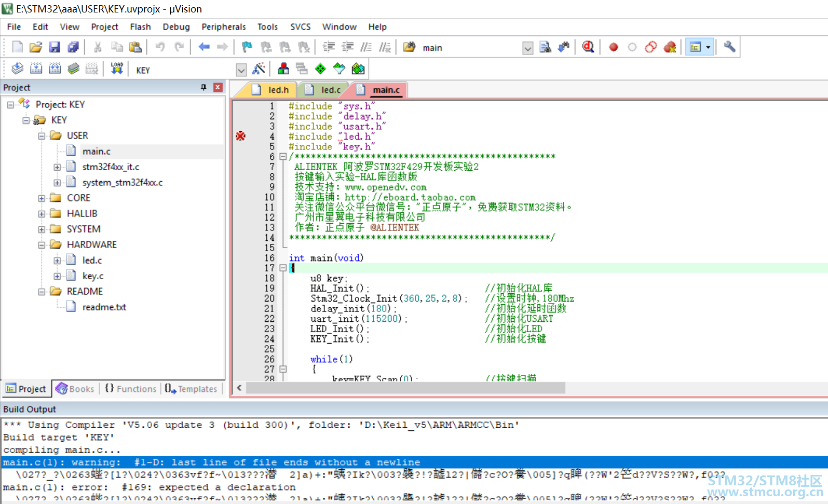The height and width of the screenshot is (504, 828).
Task: Collapse the HARDWARE folder
Action: tap(42, 245)
